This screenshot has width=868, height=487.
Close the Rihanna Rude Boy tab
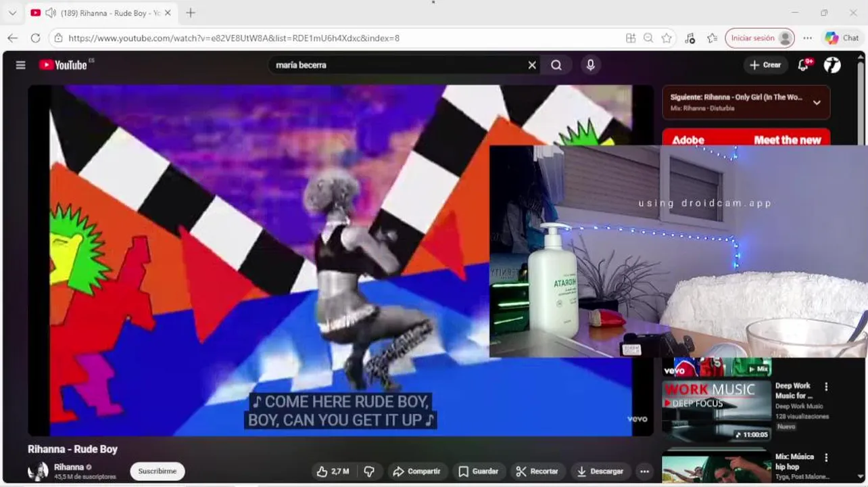pos(168,13)
